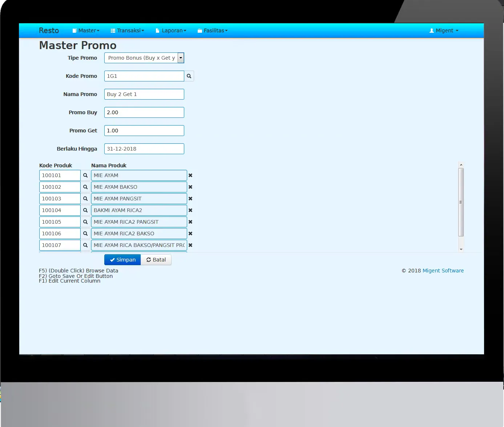The height and width of the screenshot is (427, 504).
Task: Click the Simpan button
Action: pos(122,260)
